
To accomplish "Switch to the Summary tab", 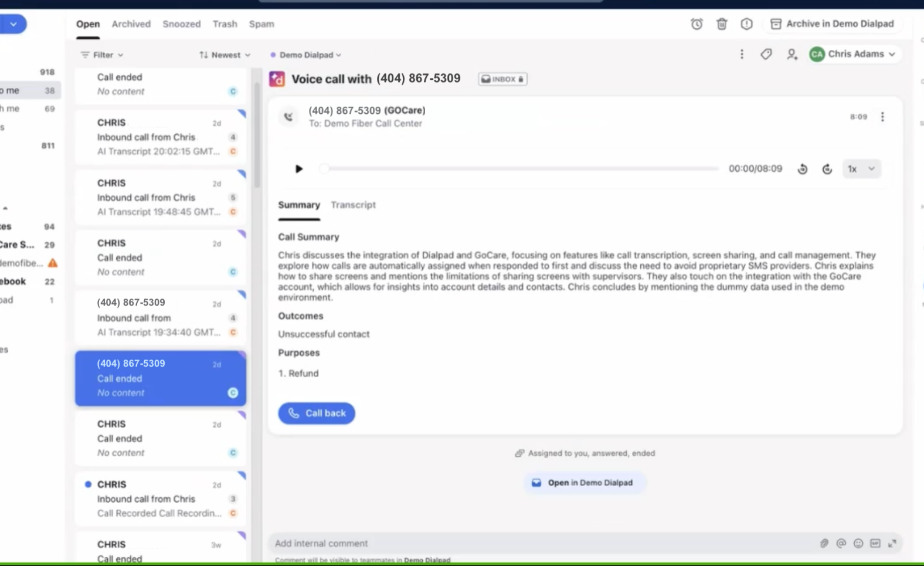I will coord(299,205).
